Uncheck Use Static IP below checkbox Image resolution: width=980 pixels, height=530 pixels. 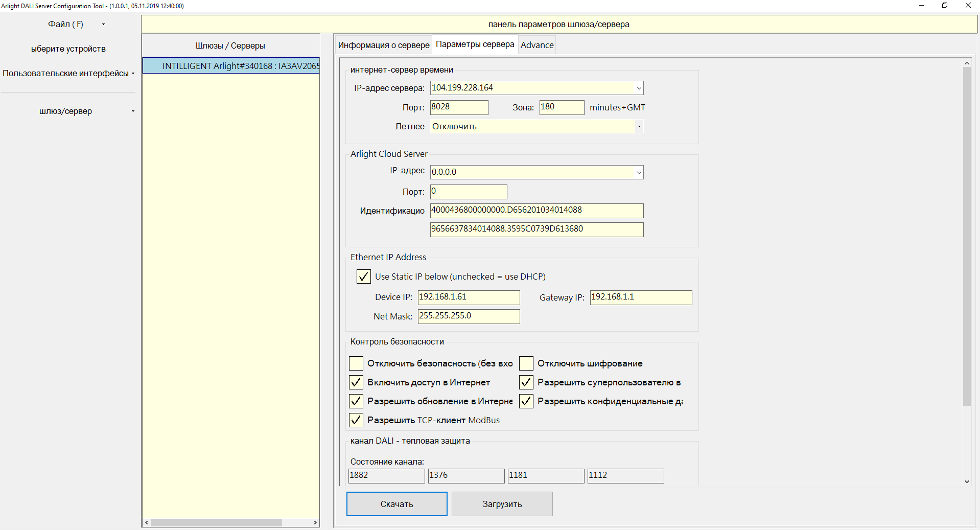[x=363, y=276]
